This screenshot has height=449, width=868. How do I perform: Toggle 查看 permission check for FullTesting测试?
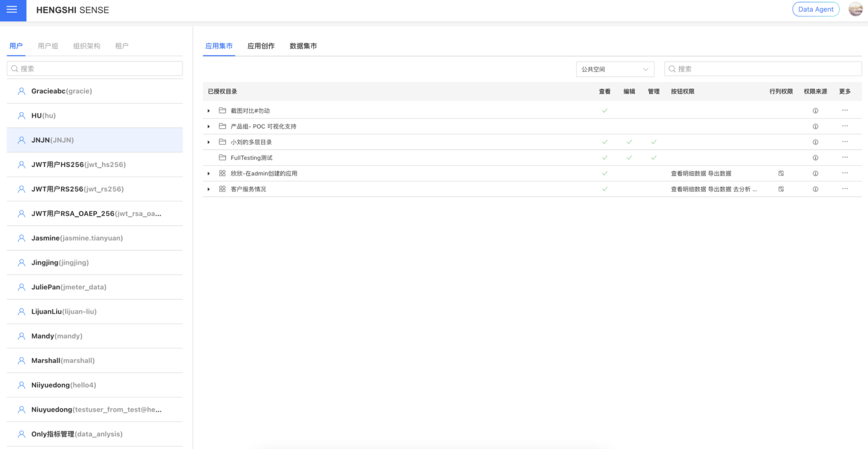click(605, 158)
